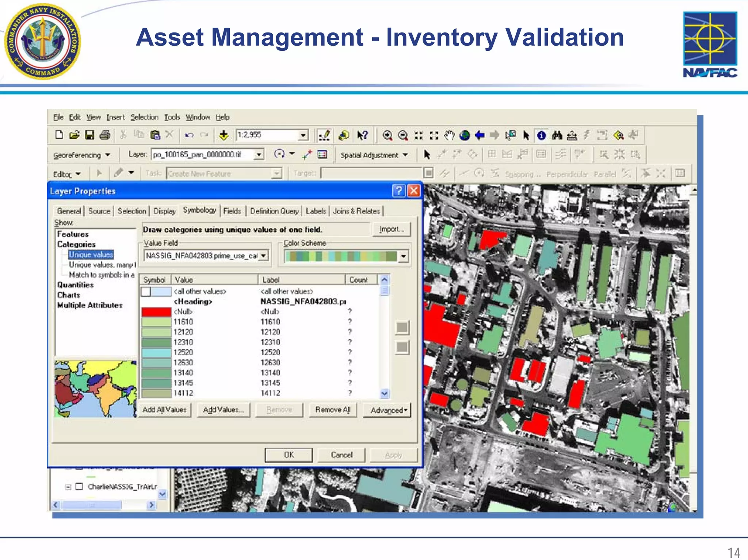Click the Fixed Zoom In icon
The height and width of the screenshot is (560, 748).
[419, 135]
